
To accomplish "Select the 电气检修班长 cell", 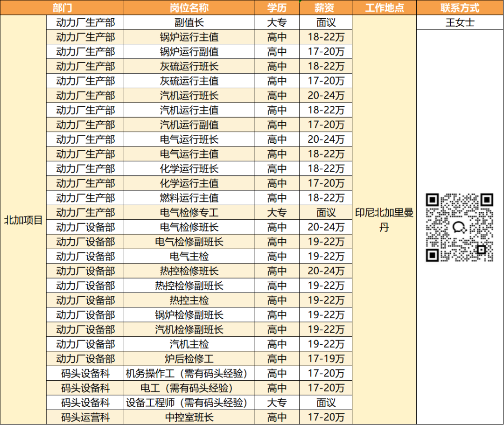I will [x=189, y=227].
